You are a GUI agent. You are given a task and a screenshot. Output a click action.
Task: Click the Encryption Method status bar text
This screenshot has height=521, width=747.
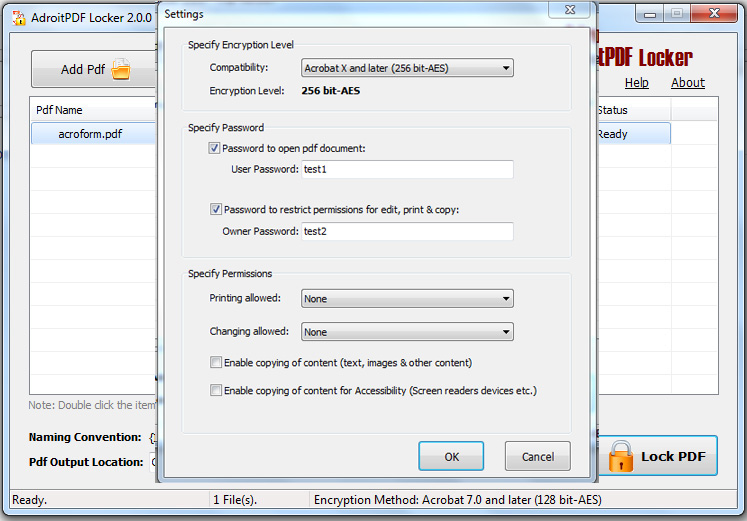(x=457, y=500)
